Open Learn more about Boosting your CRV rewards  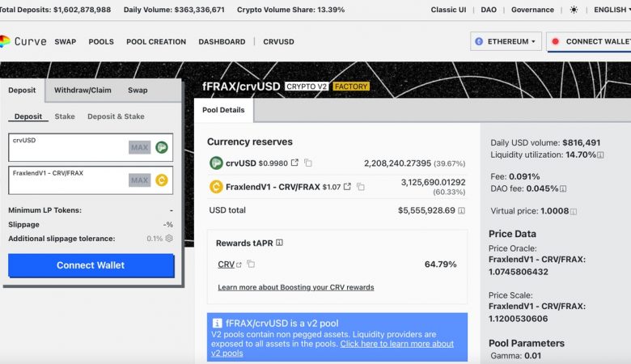[296, 287]
